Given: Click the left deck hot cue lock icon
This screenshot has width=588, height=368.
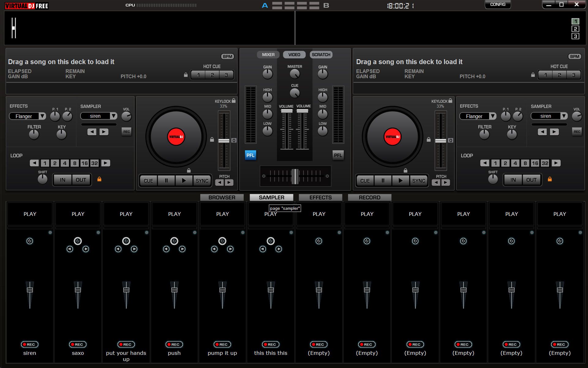Looking at the screenshot, I should (186, 75).
